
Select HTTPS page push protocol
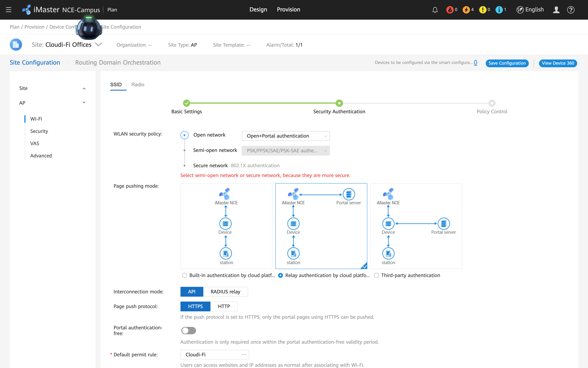(195, 306)
